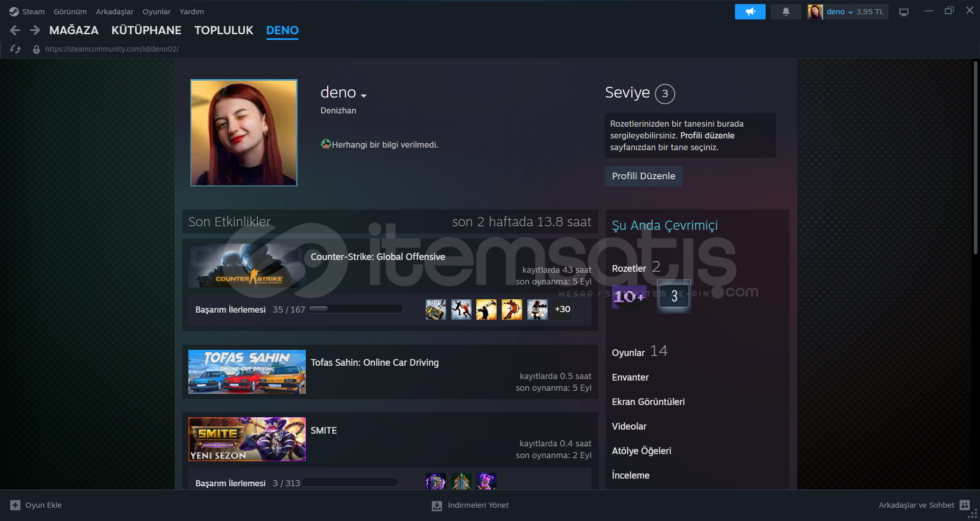Click the second CS:GO achievement icon
The height and width of the screenshot is (521, 980).
(461, 310)
